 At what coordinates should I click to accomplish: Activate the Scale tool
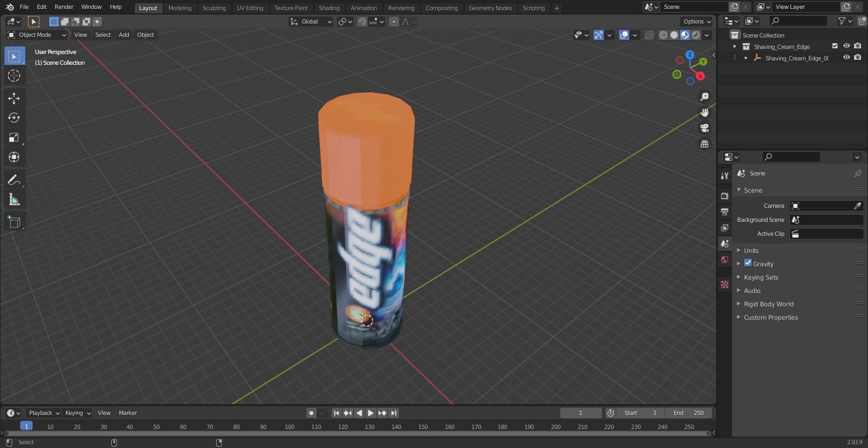14,137
